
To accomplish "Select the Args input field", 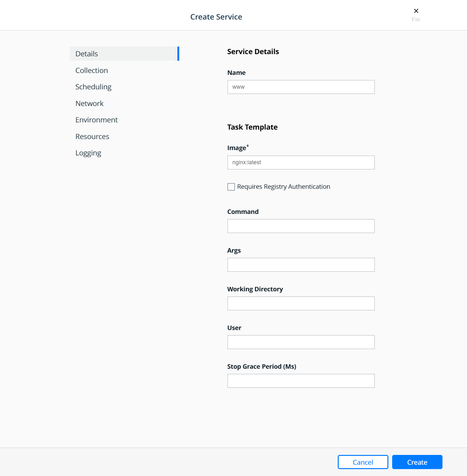I will tap(301, 265).
